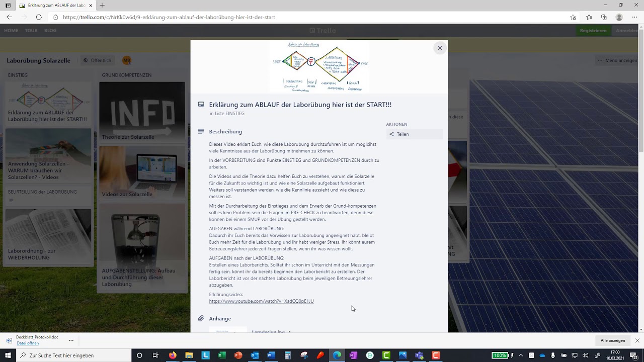The image size is (644, 362).
Task: Open card Anwendung Solarzellen WARUM brauchen wir
Action: [x=48, y=156]
